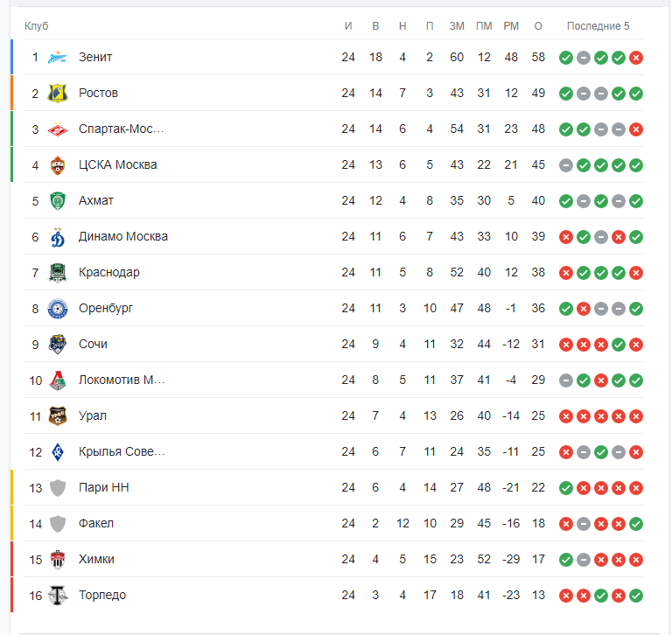Click the Клуб column header
Image resolution: width=672 pixels, height=635 pixels.
point(37,26)
